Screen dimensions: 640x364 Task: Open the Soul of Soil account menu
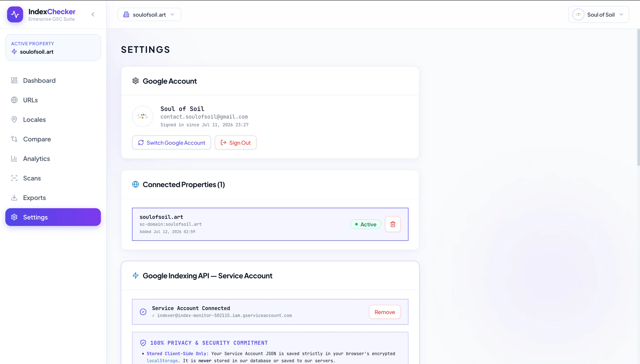598,14
